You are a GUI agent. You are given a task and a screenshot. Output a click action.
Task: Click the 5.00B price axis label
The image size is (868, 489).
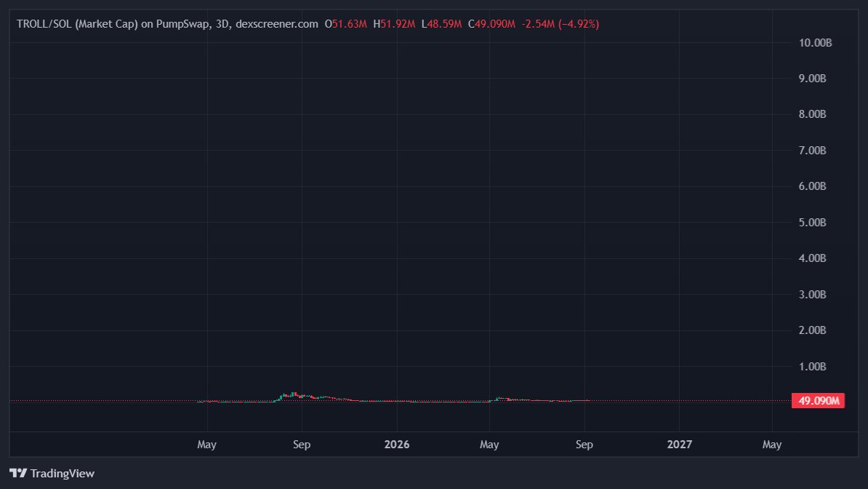(x=812, y=223)
